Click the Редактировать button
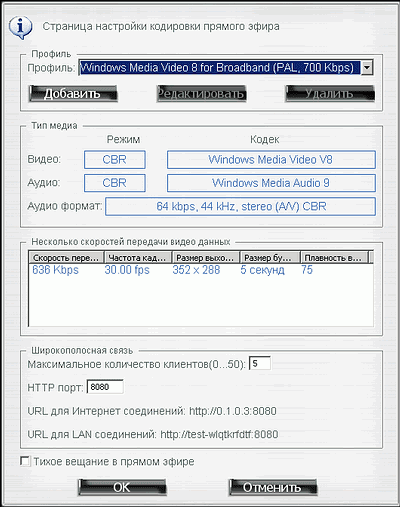 (x=201, y=94)
